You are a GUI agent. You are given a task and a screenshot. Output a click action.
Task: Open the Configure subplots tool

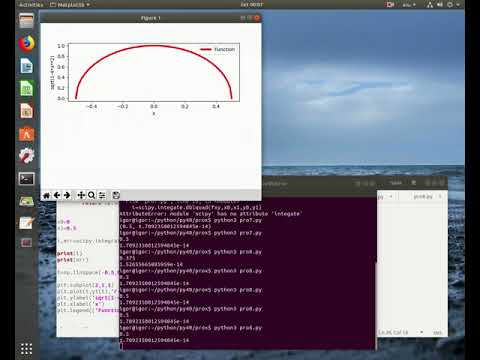(x=102, y=195)
